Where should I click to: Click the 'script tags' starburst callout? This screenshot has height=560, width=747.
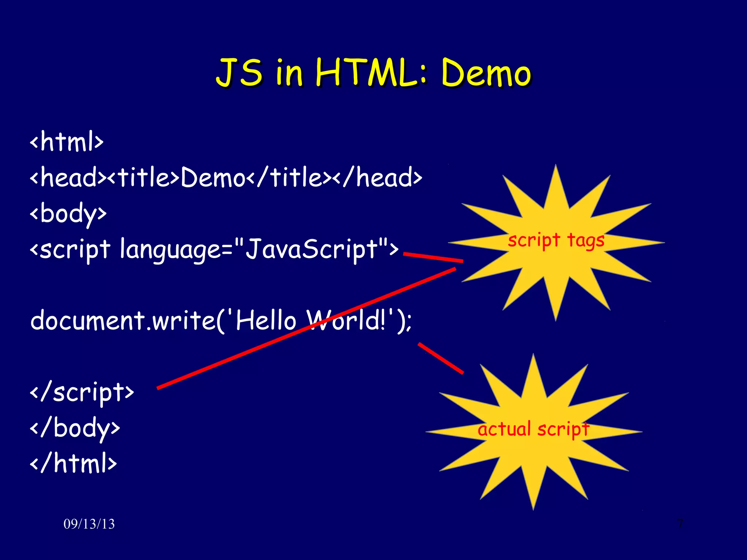[x=556, y=242]
